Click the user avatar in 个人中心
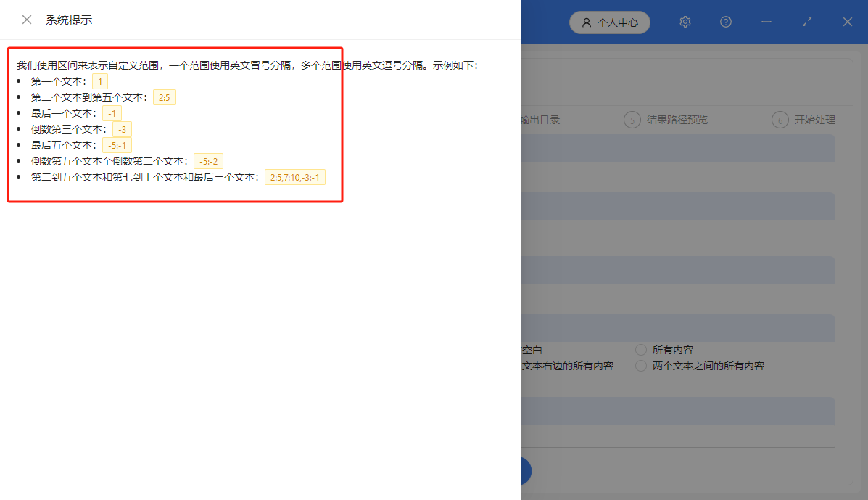868x500 pixels. (x=585, y=22)
